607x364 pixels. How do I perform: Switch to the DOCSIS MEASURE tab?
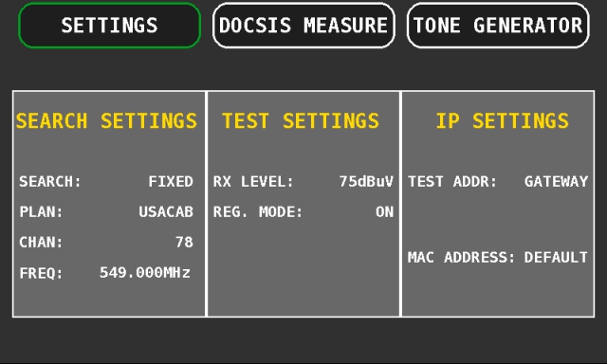click(303, 26)
